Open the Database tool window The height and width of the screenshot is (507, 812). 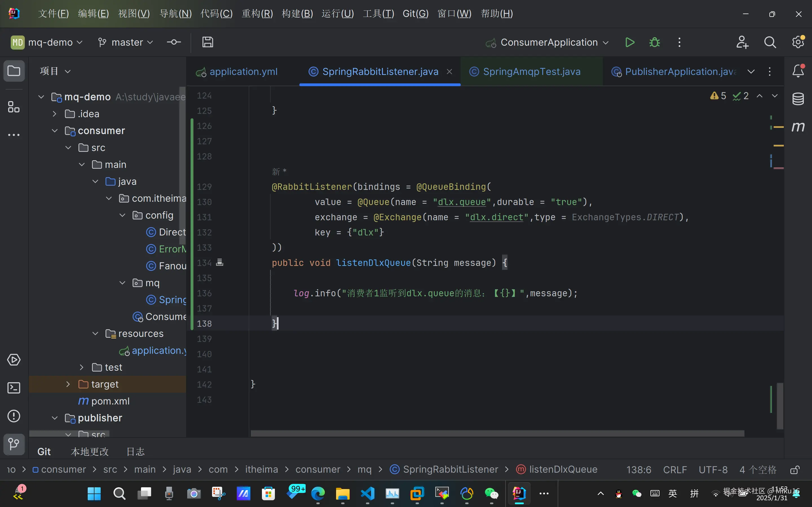click(x=798, y=99)
